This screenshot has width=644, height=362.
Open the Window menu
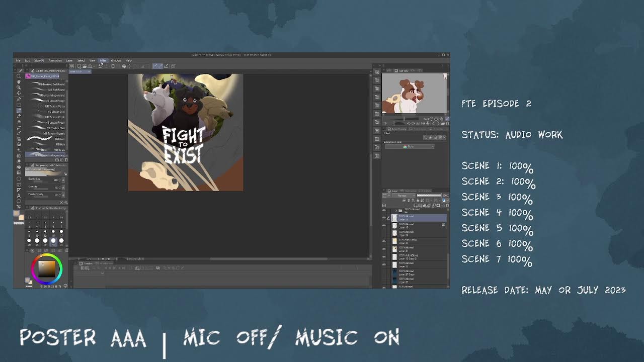[x=116, y=60]
